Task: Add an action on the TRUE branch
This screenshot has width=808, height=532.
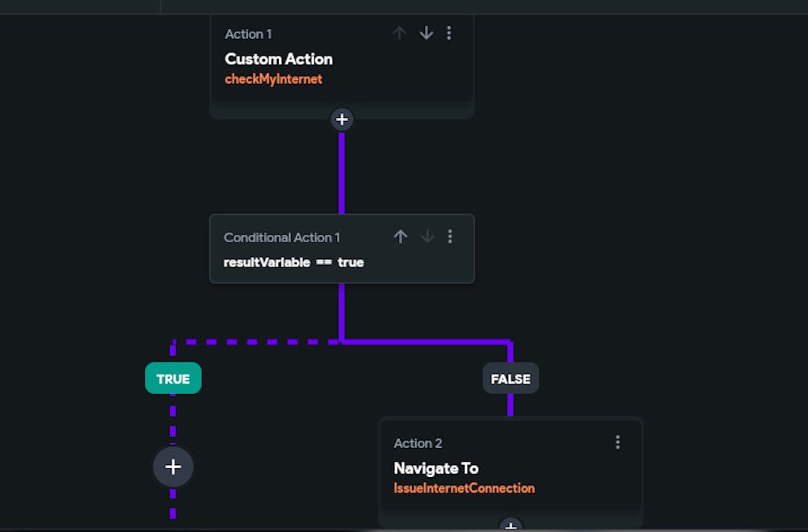Action: (x=173, y=467)
